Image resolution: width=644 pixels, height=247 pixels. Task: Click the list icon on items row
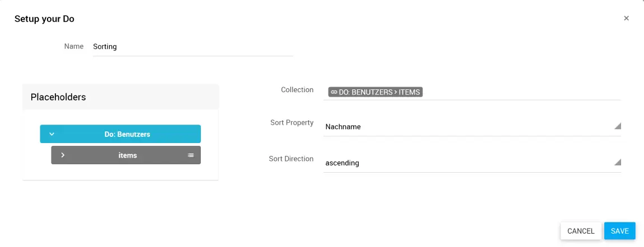pos(191,155)
